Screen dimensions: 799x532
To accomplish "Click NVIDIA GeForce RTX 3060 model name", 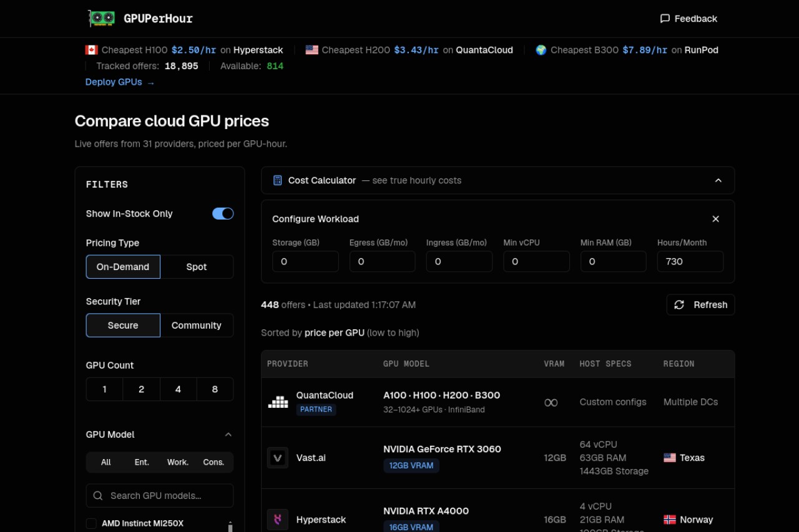I will (442, 449).
